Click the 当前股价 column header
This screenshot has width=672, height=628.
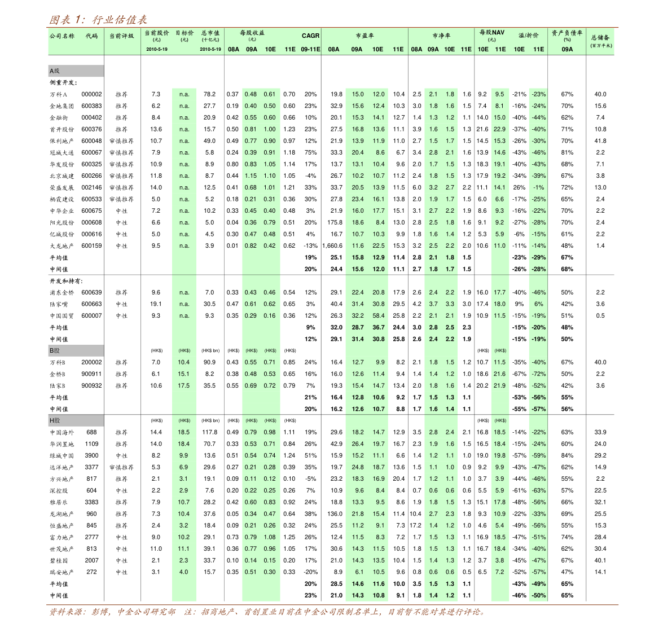point(156,34)
